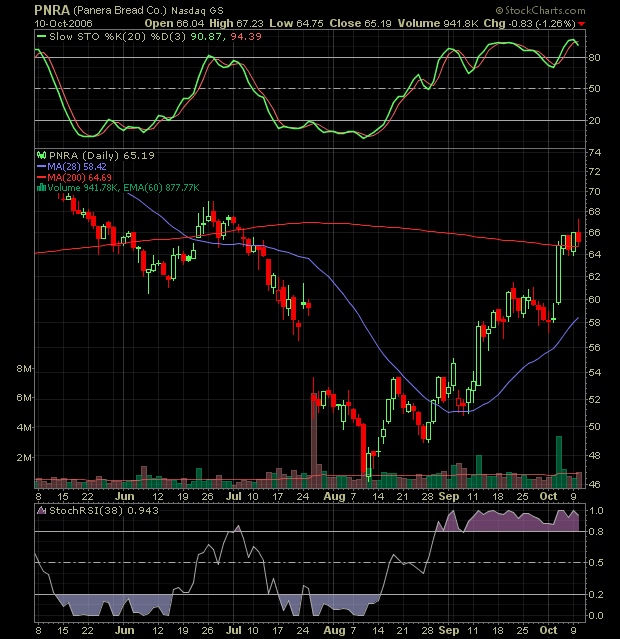Click Jul on the price chart date axis

click(x=234, y=496)
